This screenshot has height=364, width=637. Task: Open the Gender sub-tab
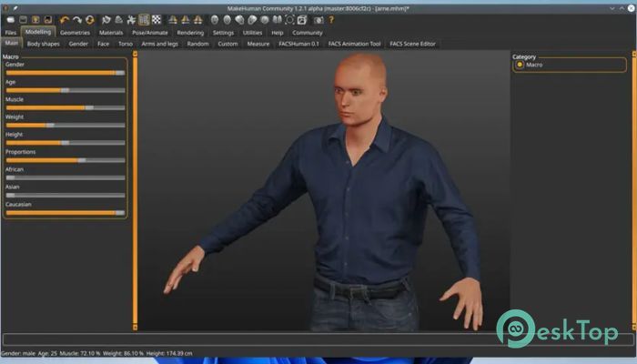coord(78,44)
